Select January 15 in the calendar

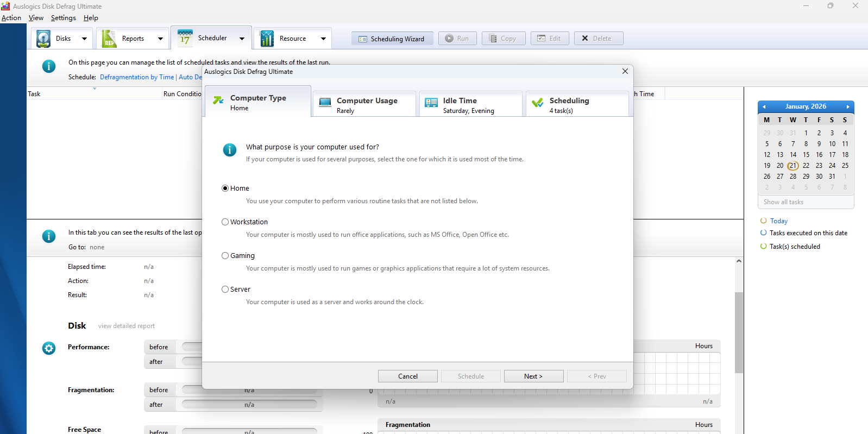(x=806, y=155)
